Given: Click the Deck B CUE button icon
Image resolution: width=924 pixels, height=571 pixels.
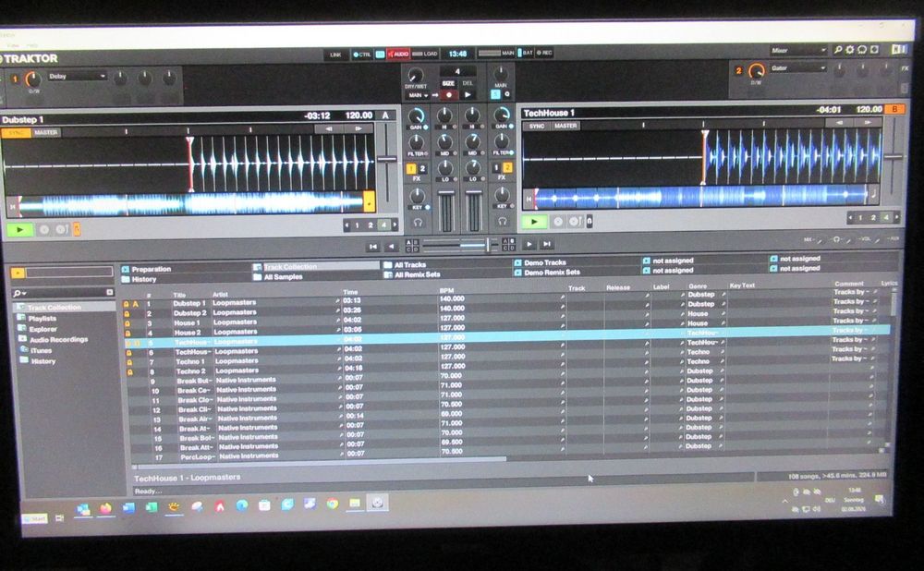Looking at the screenshot, I should tap(558, 222).
